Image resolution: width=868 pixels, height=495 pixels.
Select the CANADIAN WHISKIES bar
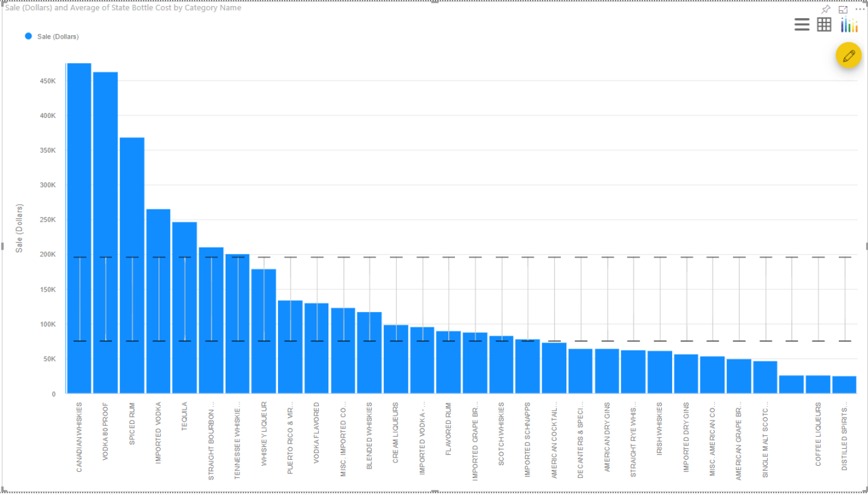pos(78,224)
